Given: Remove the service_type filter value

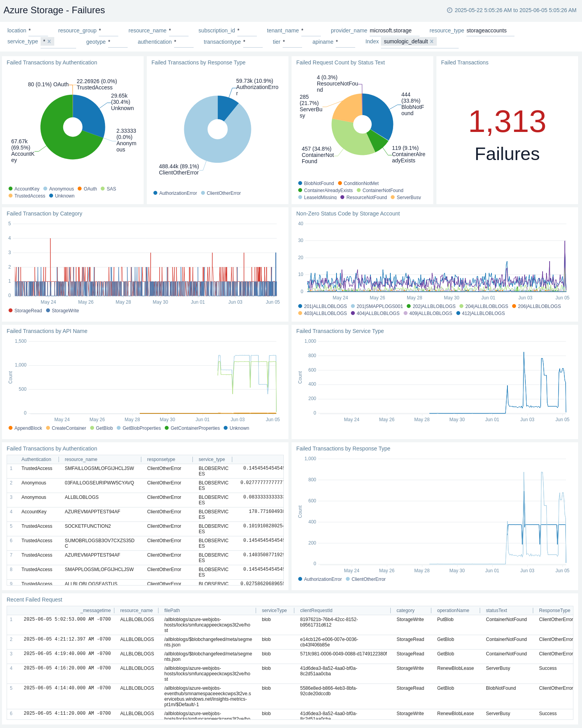Looking at the screenshot, I should (x=49, y=41).
